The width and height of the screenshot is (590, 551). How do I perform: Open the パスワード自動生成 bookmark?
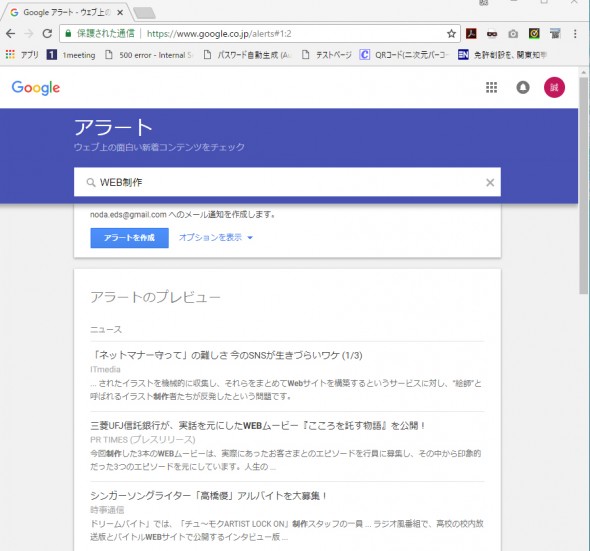[247, 55]
